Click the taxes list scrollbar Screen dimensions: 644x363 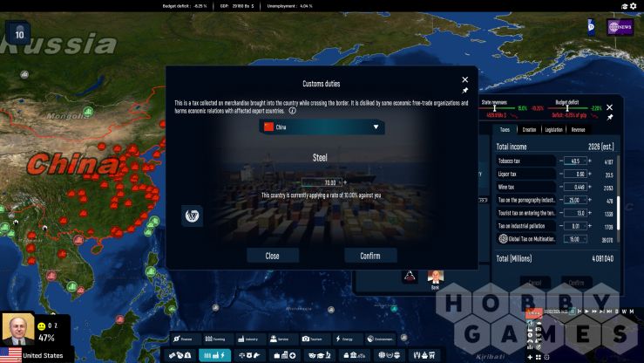[618, 213]
